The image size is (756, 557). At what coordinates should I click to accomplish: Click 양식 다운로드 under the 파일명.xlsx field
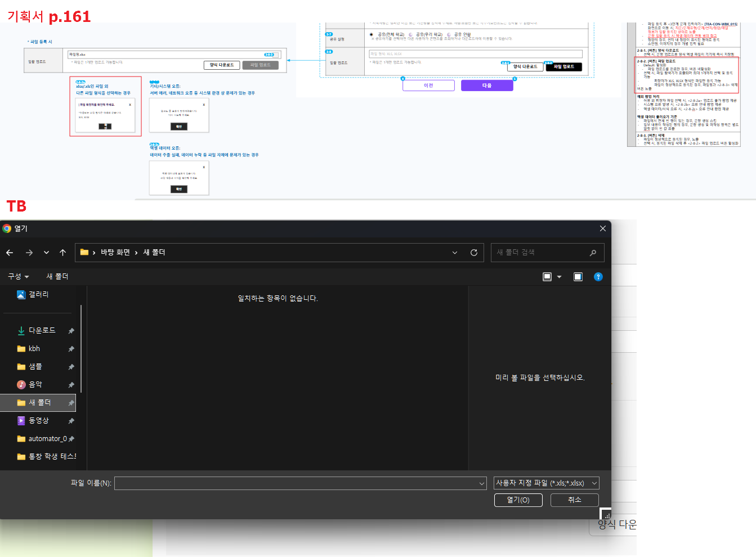coord(222,65)
